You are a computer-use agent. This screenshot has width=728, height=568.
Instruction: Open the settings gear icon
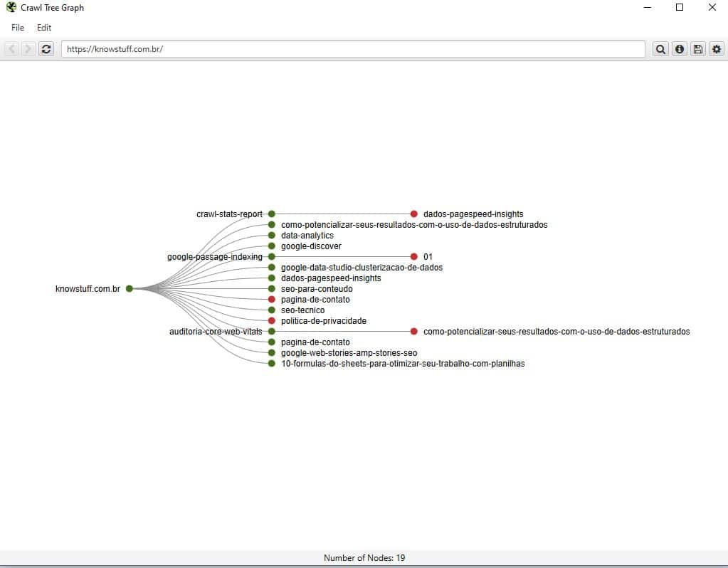pyautogui.click(x=716, y=49)
